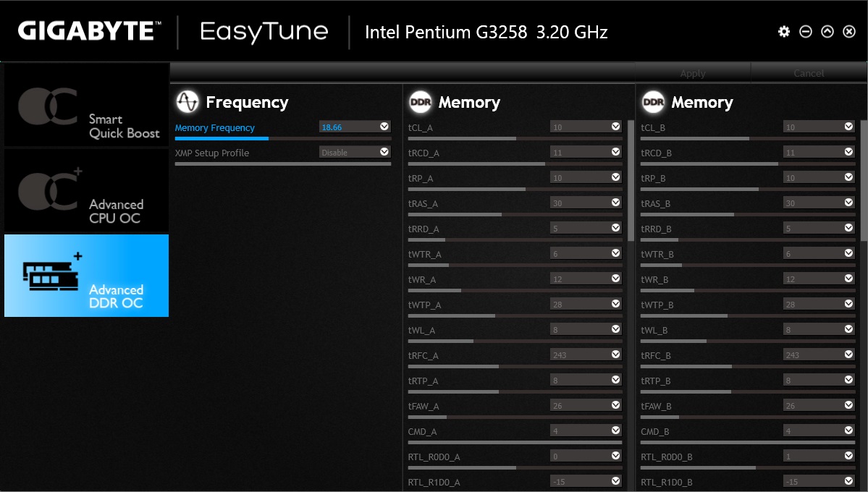Click the Frequency waveform icon
This screenshot has height=492, width=868.
point(187,102)
